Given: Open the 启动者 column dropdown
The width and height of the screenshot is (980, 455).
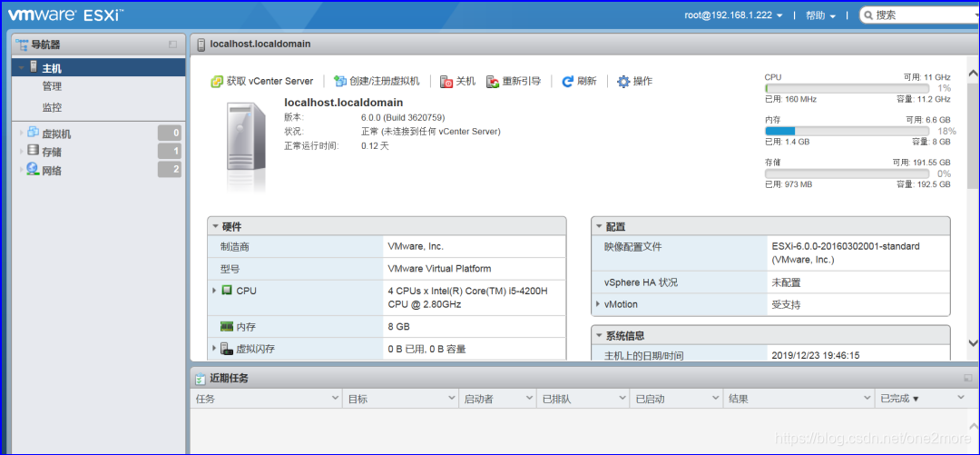Looking at the screenshot, I should [x=529, y=398].
